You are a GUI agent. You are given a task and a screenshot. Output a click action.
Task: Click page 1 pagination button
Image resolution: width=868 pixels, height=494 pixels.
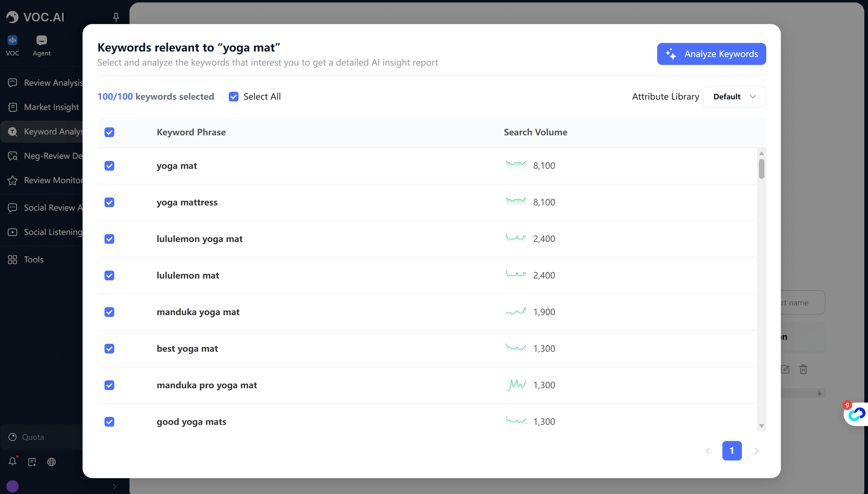pos(732,450)
